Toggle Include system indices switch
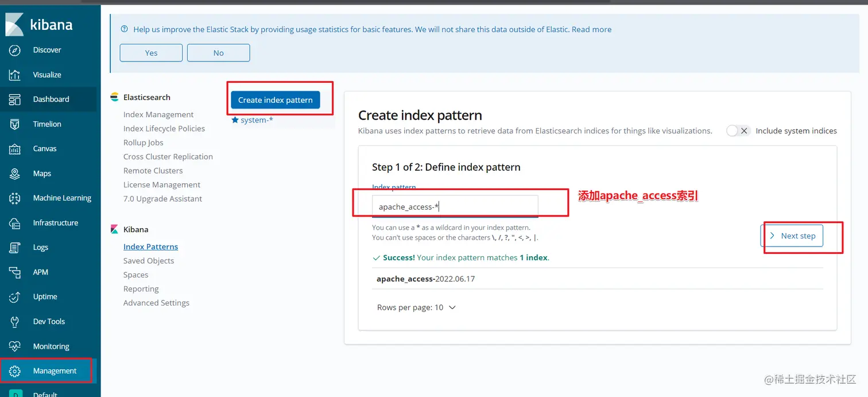Screen dimensions: 868x397 pos(738,131)
